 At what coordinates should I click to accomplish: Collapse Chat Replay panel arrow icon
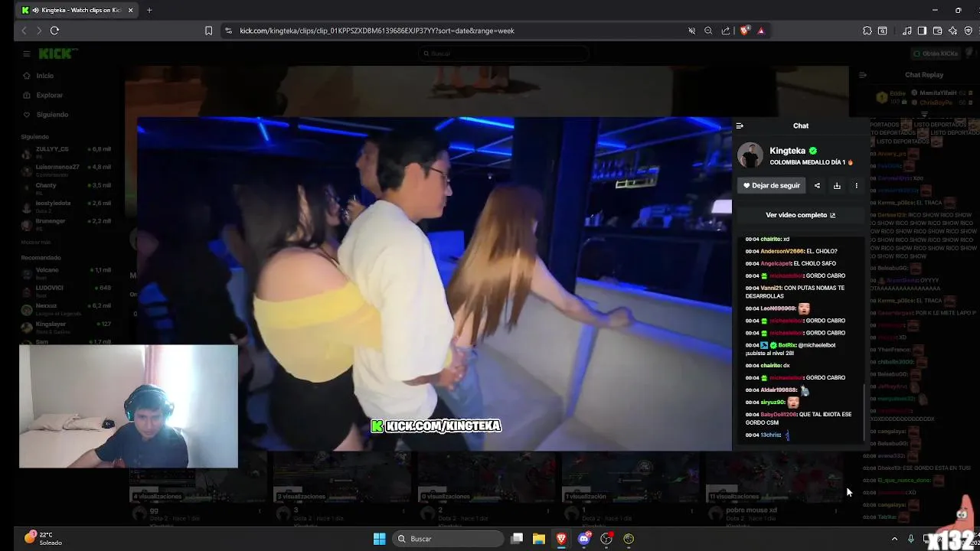coord(862,75)
